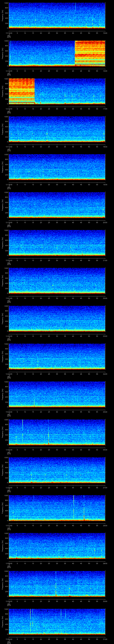Select the spectrogram panel starting at 13:18:00

point(57,167)
